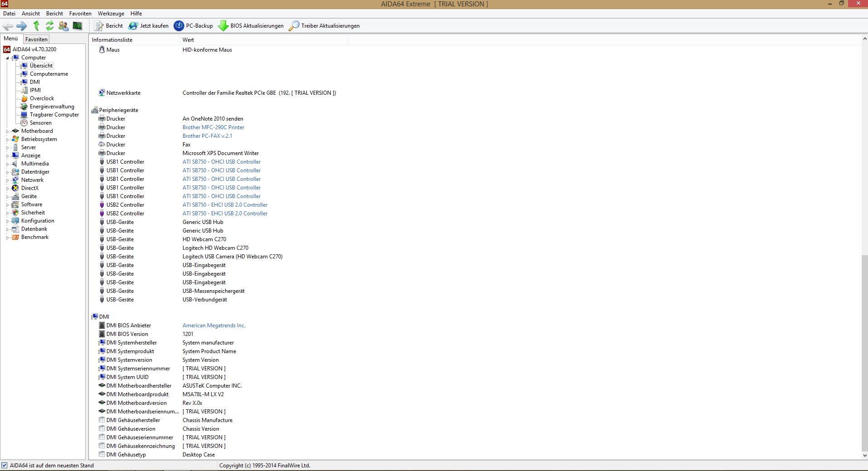Select Übersicht in the tree

coord(41,66)
